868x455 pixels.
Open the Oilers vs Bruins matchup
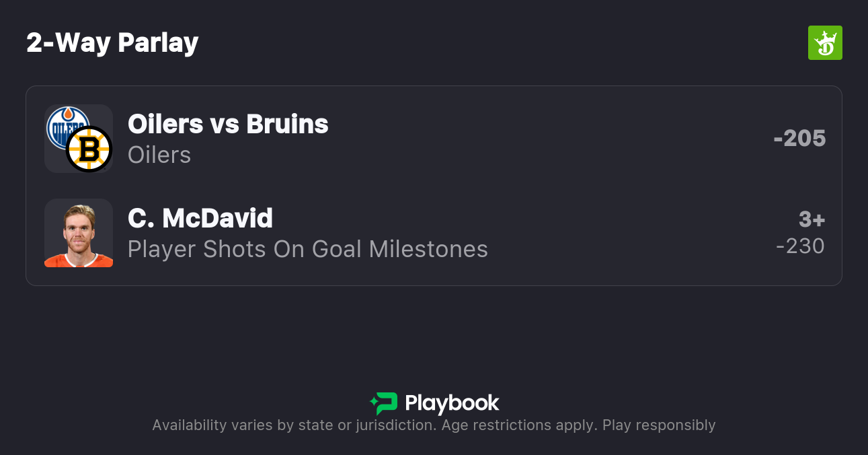point(228,124)
